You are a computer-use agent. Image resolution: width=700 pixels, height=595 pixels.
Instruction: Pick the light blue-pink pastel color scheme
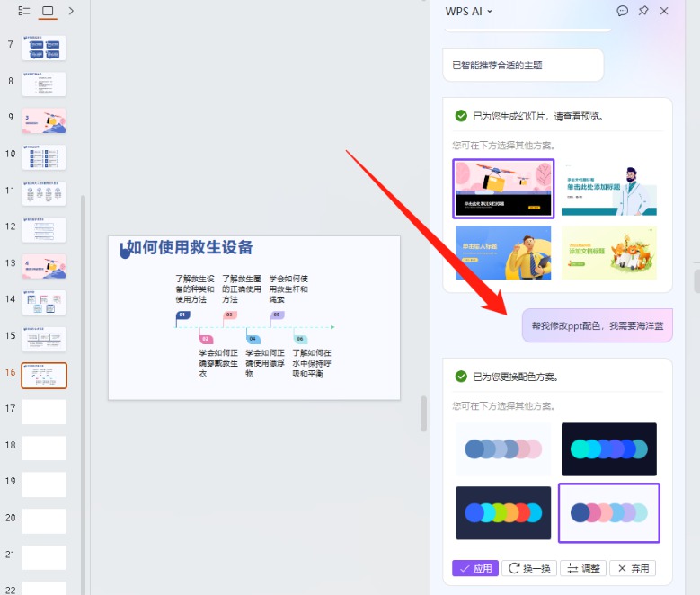pos(503,448)
